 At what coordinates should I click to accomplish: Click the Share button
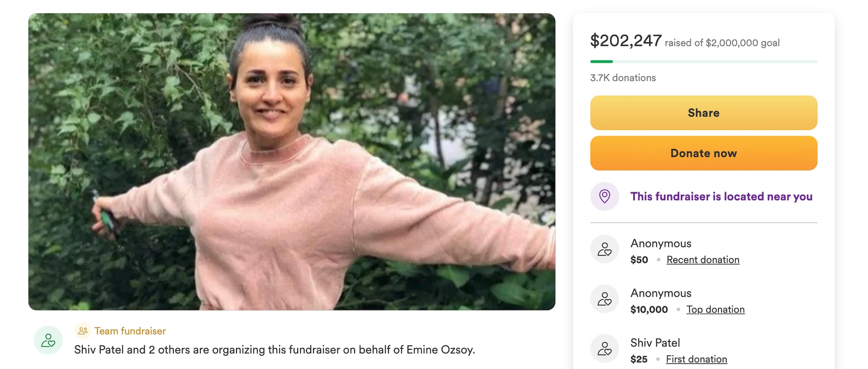704,113
